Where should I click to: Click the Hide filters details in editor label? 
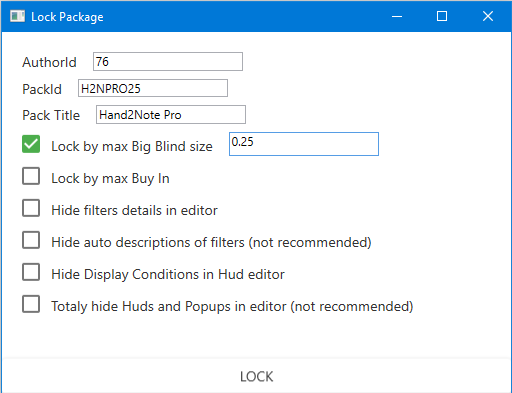(134, 210)
